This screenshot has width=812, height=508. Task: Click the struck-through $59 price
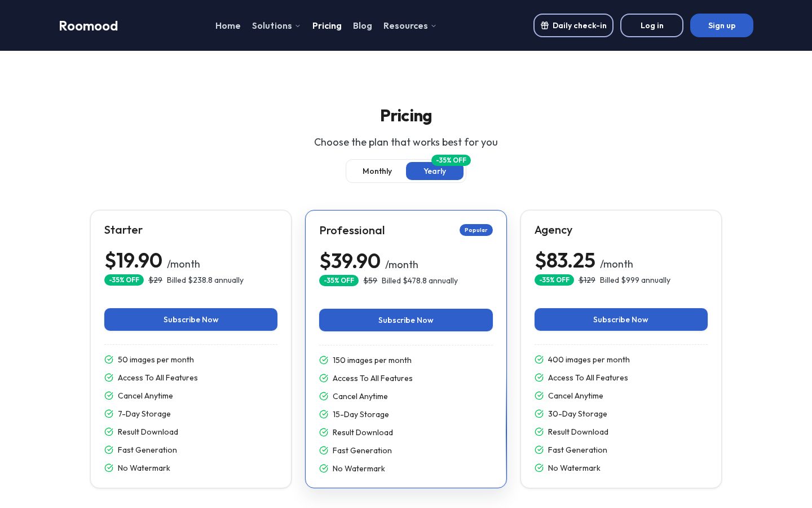point(370,281)
